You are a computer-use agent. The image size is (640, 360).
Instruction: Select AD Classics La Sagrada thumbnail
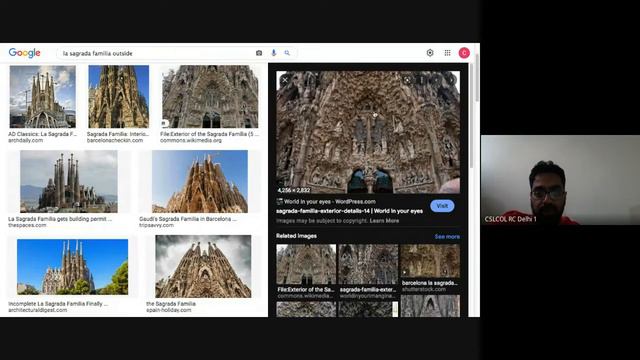pyautogui.click(x=42, y=97)
